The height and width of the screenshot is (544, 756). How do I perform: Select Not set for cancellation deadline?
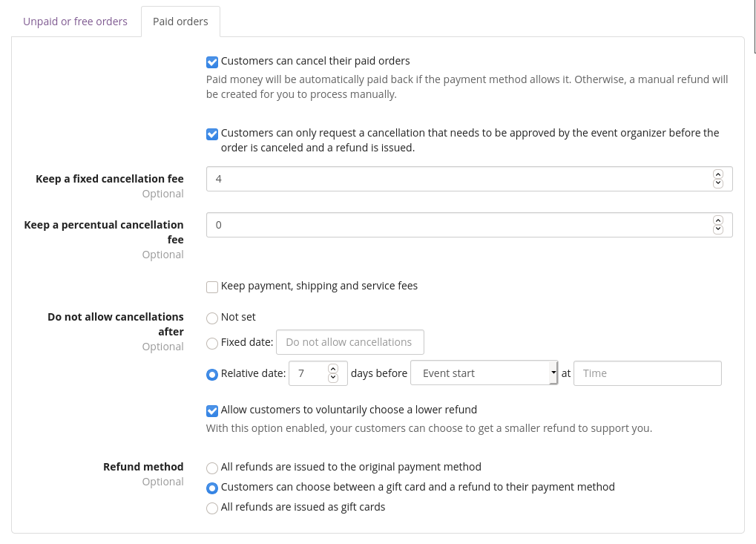212,318
